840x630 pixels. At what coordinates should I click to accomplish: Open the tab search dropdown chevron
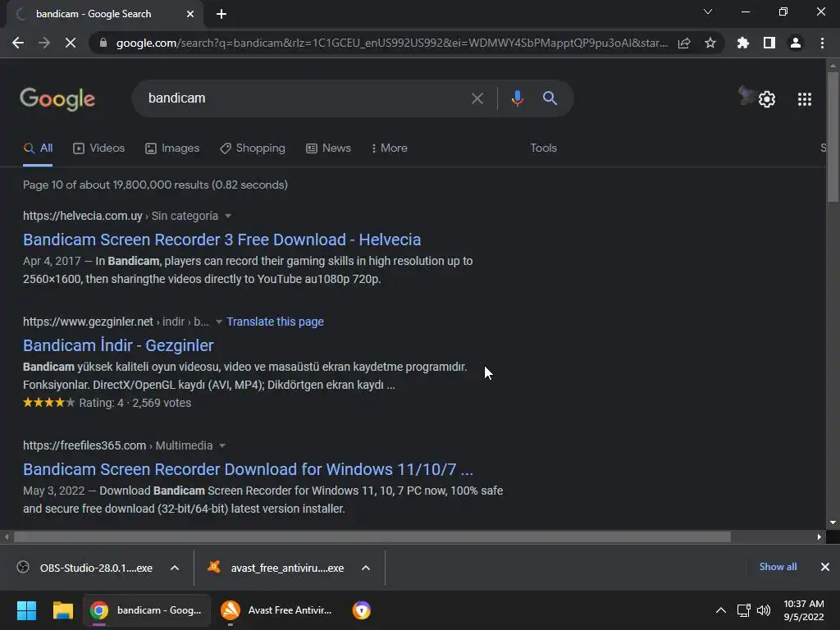tap(708, 11)
